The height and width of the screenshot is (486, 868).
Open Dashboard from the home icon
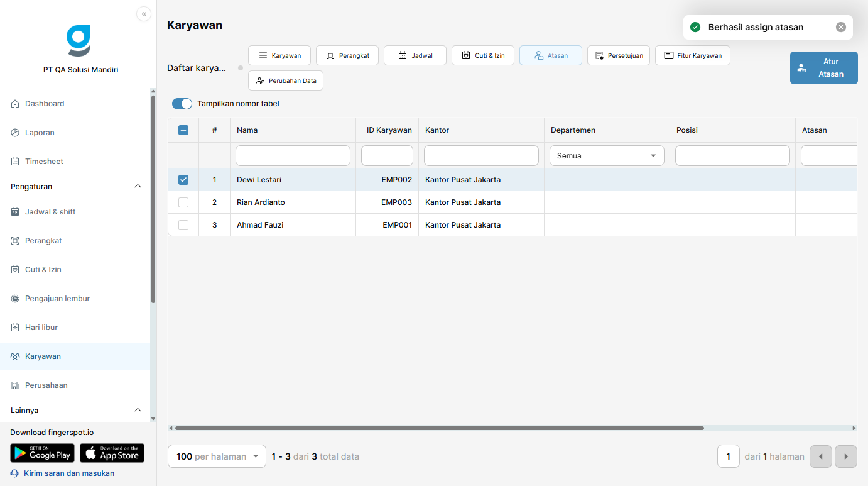(15, 104)
